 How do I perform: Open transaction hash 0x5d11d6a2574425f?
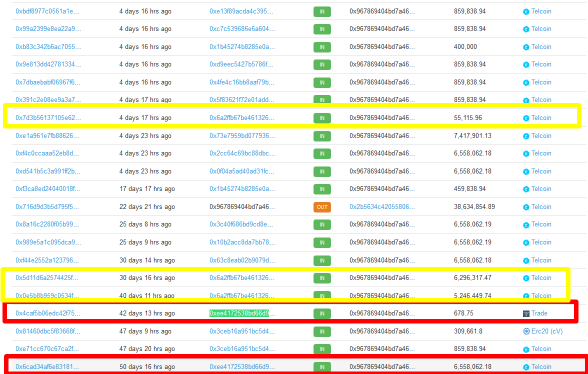(47, 278)
